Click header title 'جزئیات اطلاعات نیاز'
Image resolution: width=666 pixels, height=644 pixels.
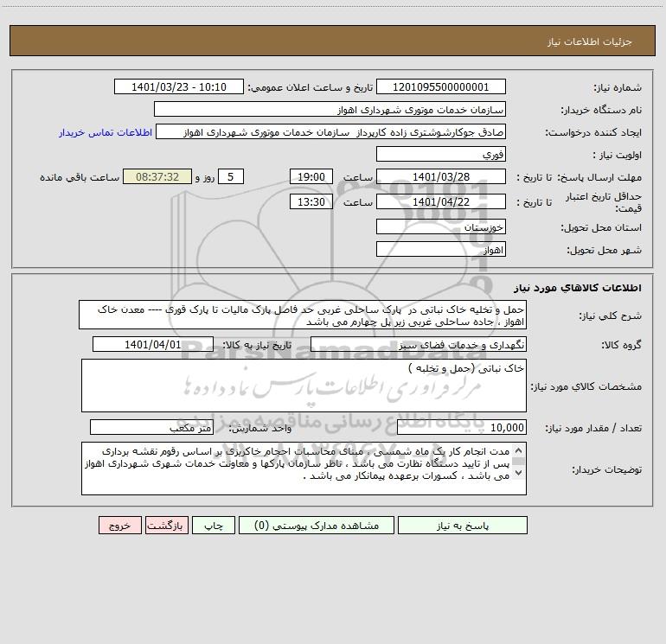[x=590, y=41]
